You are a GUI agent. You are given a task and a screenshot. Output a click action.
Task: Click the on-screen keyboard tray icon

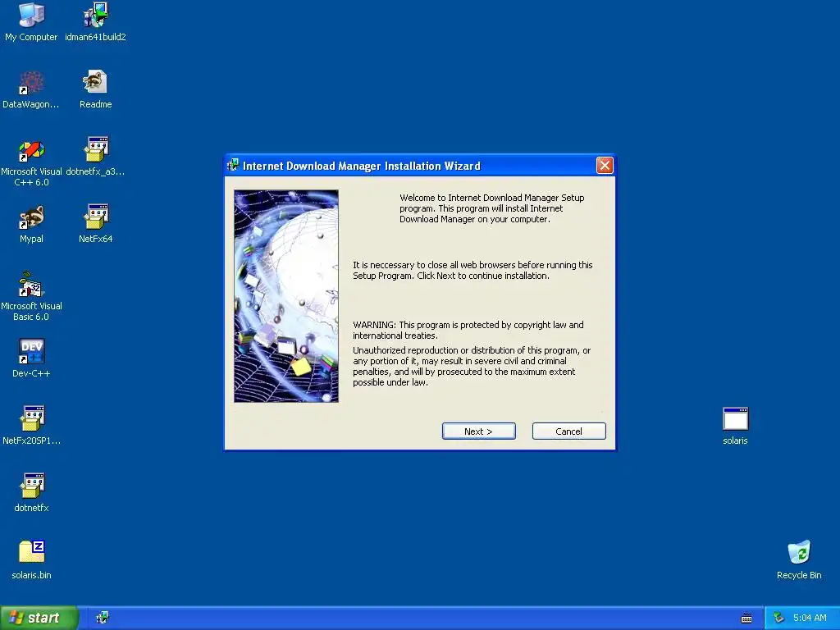(x=746, y=619)
